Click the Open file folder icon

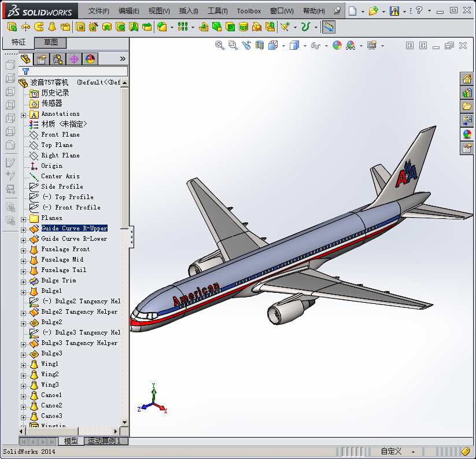click(x=373, y=11)
